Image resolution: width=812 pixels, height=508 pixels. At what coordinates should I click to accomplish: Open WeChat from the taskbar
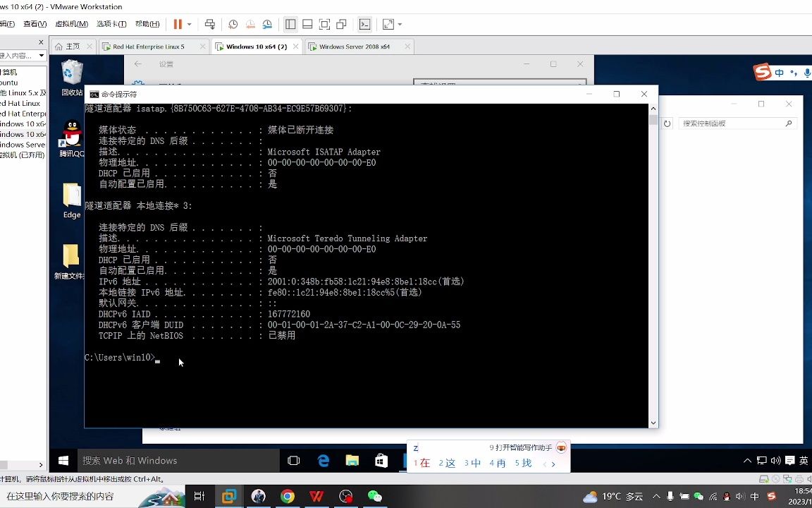374,496
